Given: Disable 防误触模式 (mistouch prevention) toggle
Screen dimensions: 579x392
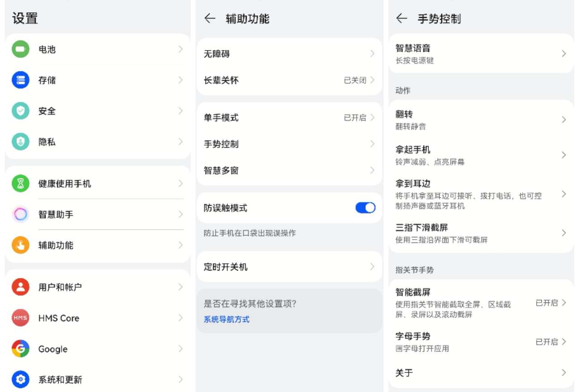Looking at the screenshot, I should click(x=365, y=208).
